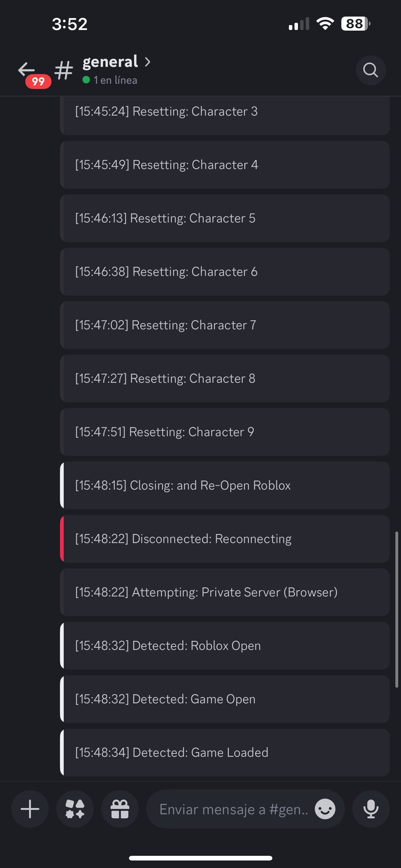This screenshot has height=868, width=401.
Task: Expand channel details chevron next to general
Action: tap(147, 62)
